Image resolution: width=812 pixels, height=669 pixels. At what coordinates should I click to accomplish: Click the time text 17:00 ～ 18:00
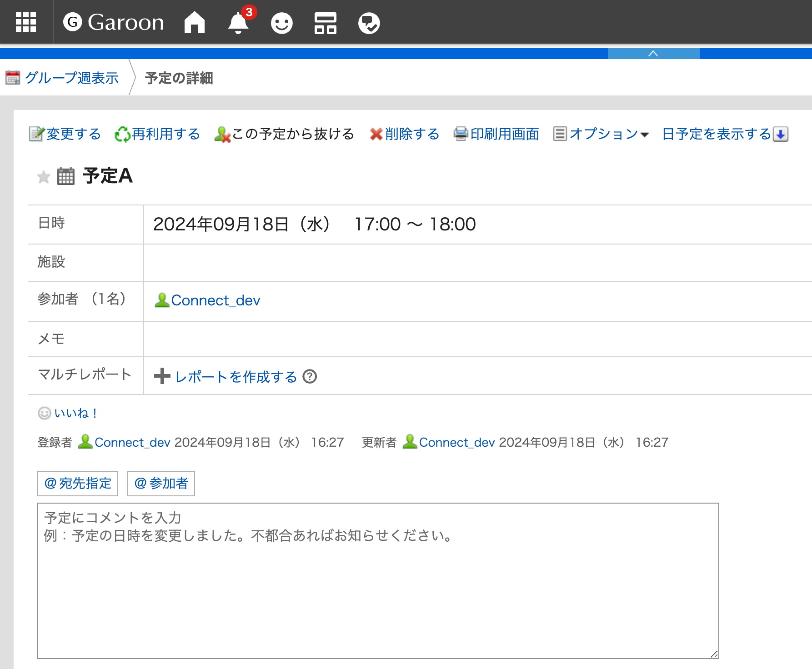415,225
